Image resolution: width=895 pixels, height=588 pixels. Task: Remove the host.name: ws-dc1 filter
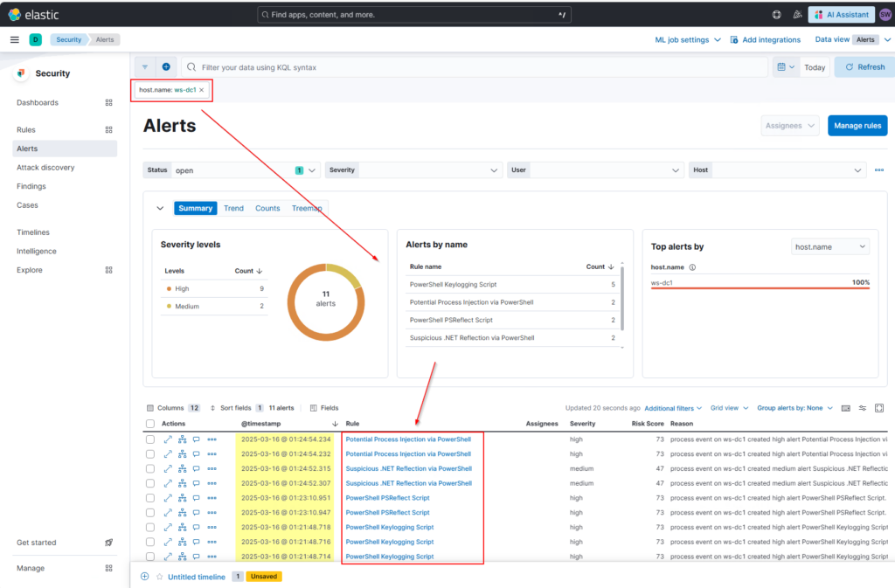tap(202, 90)
